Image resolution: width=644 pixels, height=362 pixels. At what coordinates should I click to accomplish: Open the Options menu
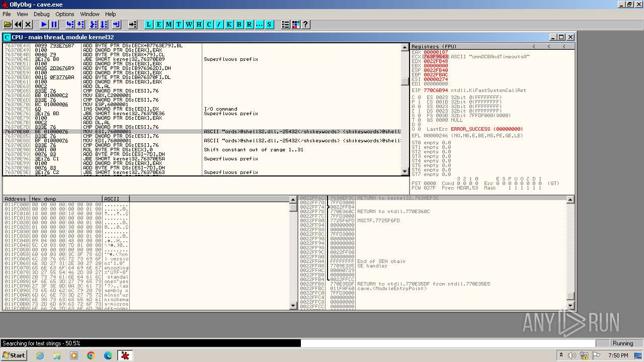point(65,14)
